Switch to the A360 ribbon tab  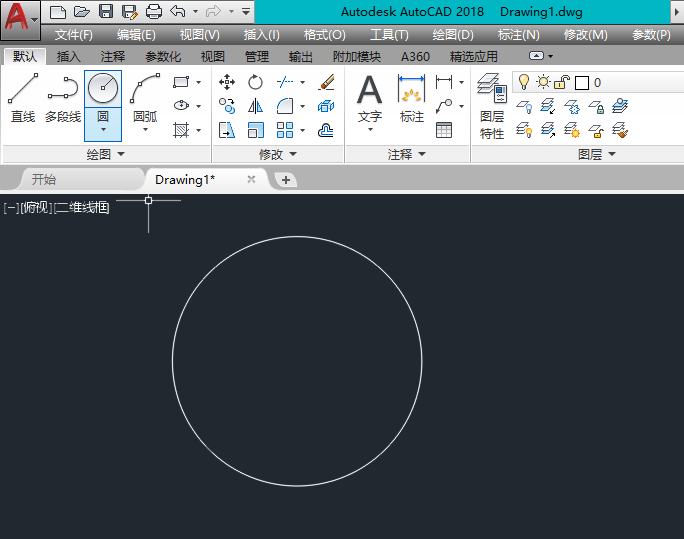pos(415,56)
